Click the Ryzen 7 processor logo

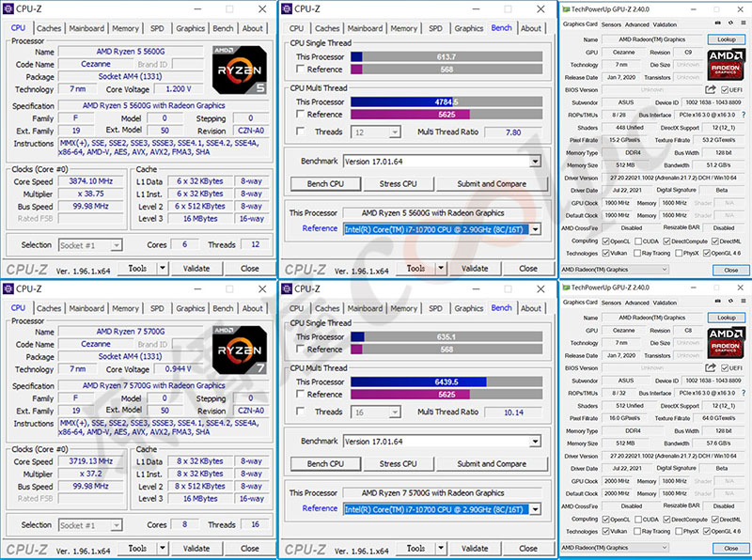pos(240,350)
